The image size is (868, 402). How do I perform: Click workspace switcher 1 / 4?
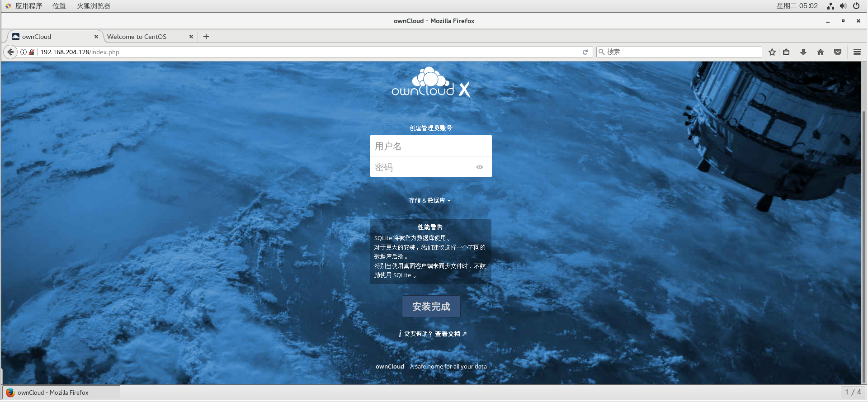coord(853,392)
